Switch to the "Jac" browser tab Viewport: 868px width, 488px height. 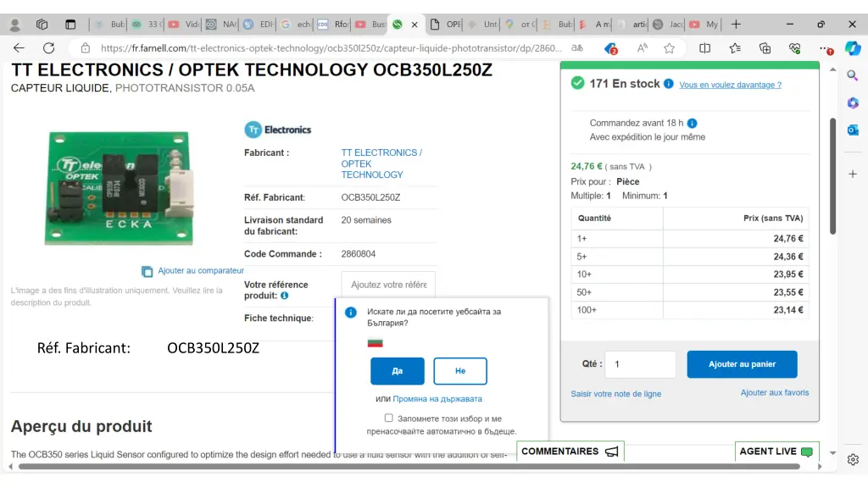pyautogui.click(x=669, y=25)
